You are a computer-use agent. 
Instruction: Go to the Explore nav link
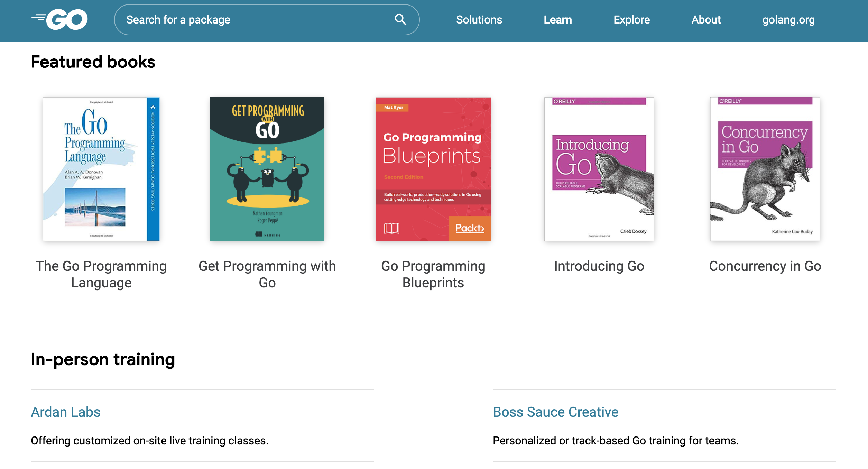(x=631, y=20)
